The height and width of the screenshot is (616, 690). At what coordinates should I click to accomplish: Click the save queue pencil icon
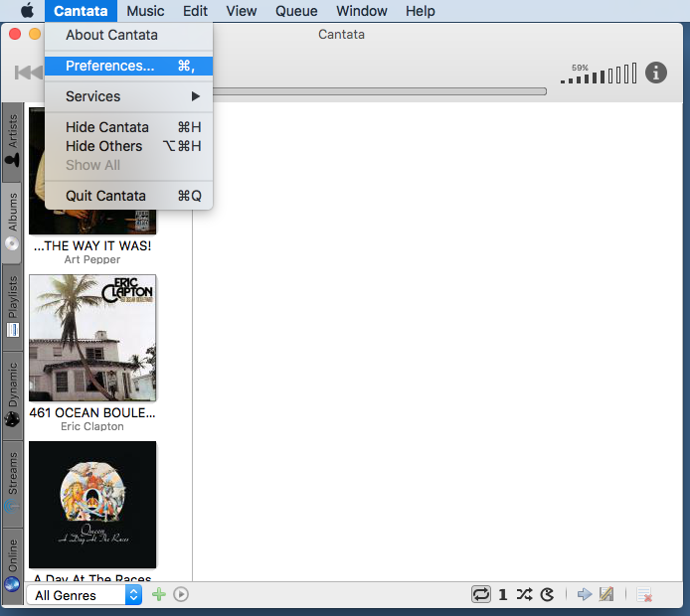click(606, 594)
